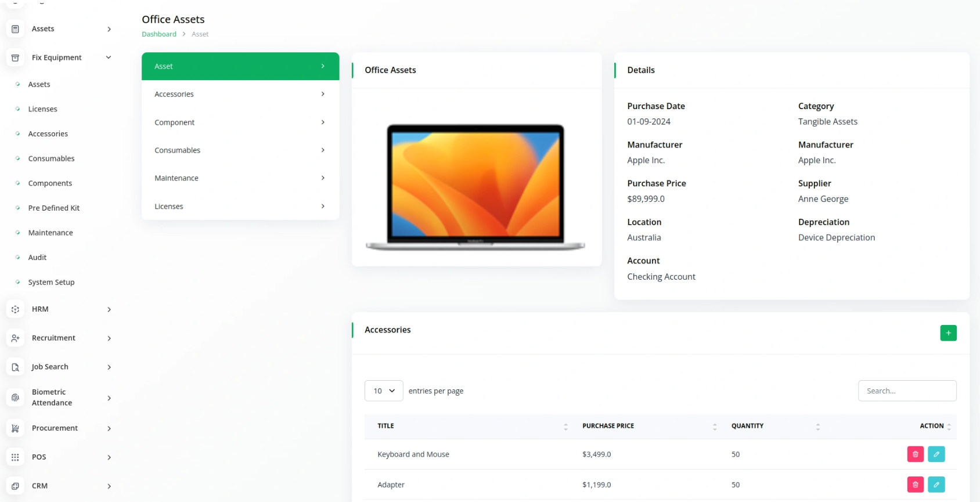Image resolution: width=980 pixels, height=502 pixels.
Task: Click the Tangible Assets category value
Action: [x=827, y=122]
